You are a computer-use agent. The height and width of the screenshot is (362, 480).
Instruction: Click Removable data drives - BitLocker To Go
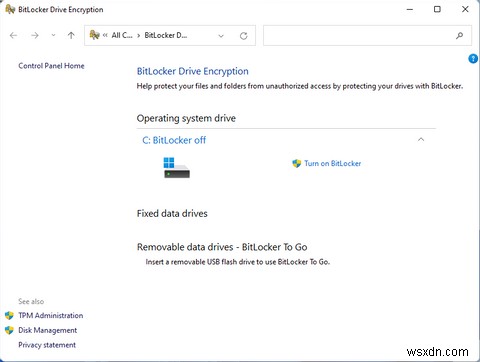(x=222, y=247)
